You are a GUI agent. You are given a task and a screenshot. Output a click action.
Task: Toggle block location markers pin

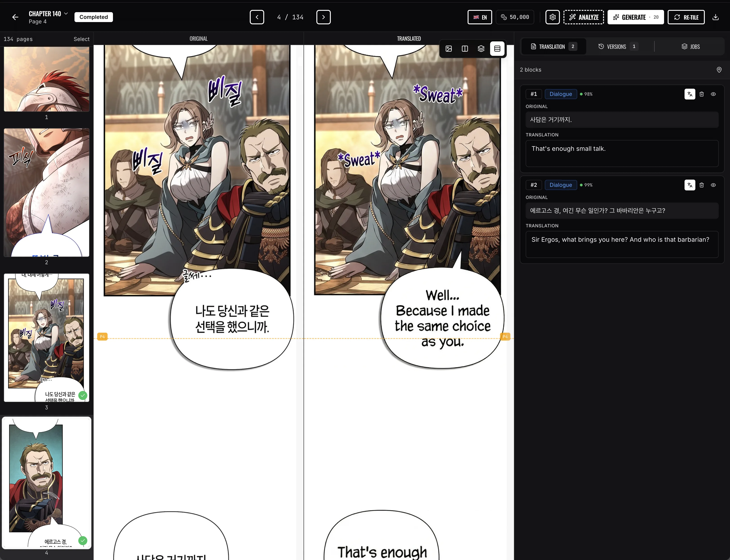(719, 70)
